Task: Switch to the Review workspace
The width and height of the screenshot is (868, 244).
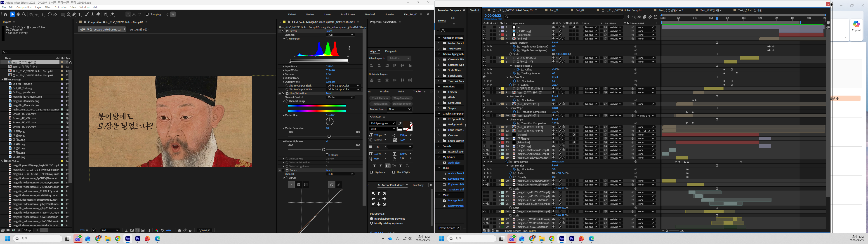Action: click(310, 14)
